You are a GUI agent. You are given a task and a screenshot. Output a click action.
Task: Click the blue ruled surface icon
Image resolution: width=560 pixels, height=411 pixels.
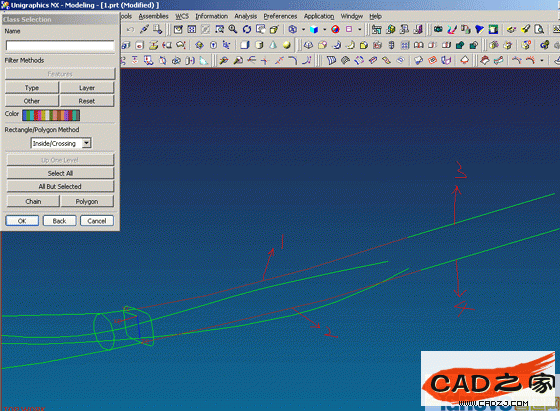331,60
